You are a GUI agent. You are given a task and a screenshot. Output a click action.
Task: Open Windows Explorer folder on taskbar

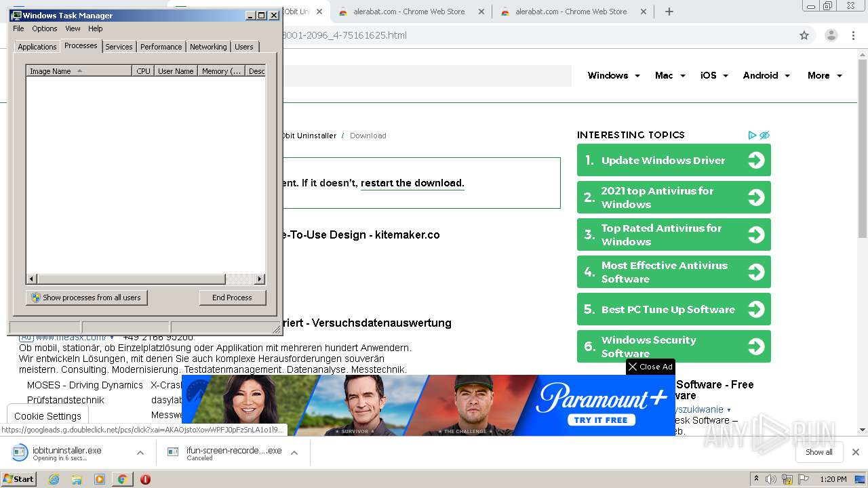77,479
